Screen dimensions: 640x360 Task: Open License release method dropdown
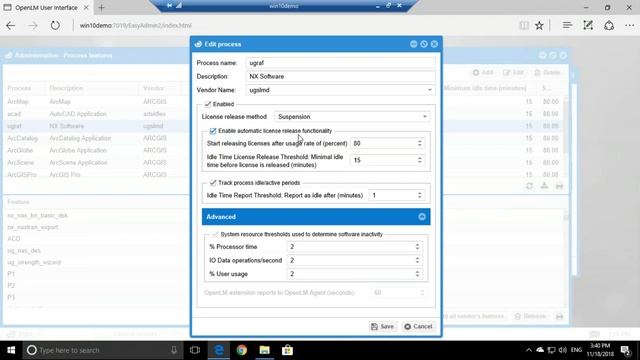pos(424,117)
